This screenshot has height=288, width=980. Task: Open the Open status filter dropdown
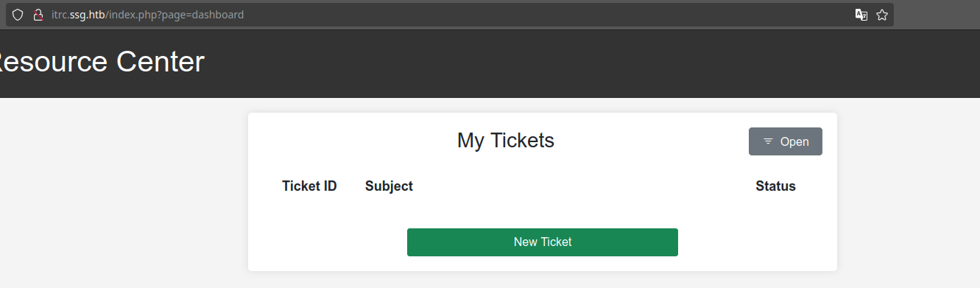(x=786, y=141)
